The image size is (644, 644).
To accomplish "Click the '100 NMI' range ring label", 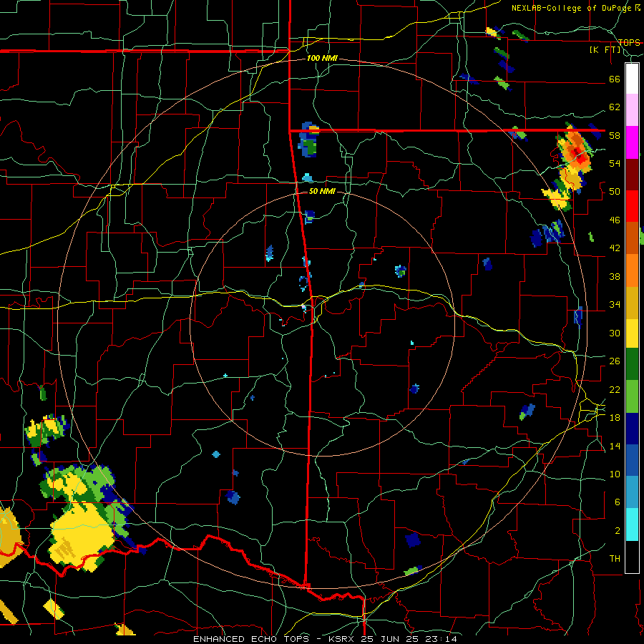I will click(322, 59).
